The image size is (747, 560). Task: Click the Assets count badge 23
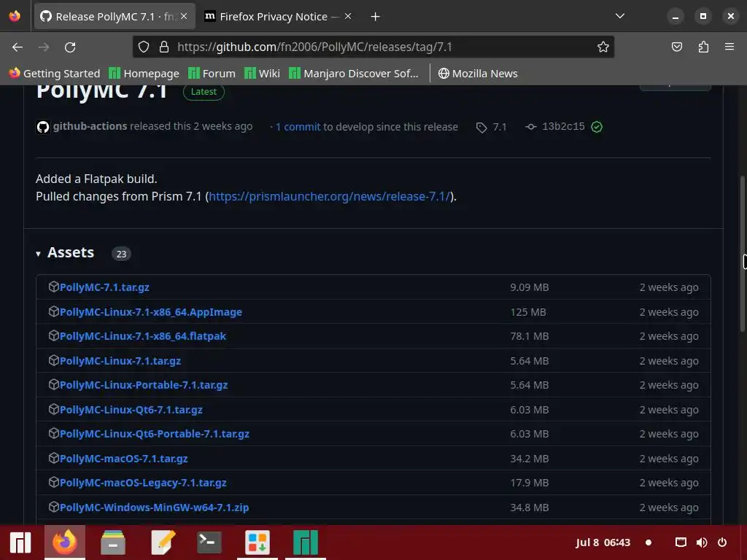[x=121, y=254]
